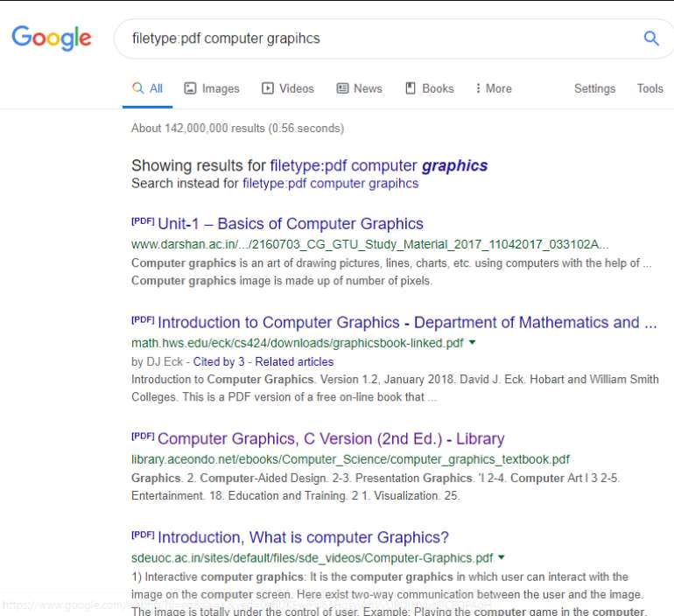This screenshot has height=616, width=674.
Task: Click the Images tab icon
Action: coord(190,88)
